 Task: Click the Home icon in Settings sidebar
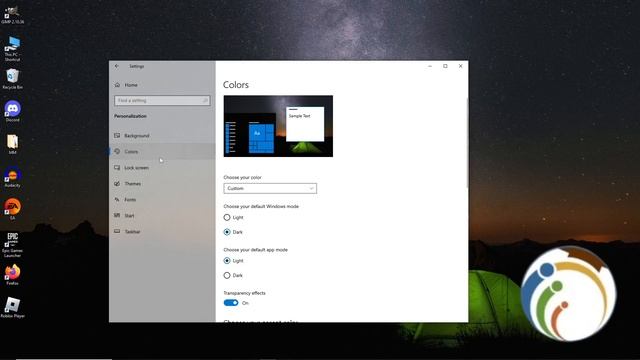coord(118,85)
